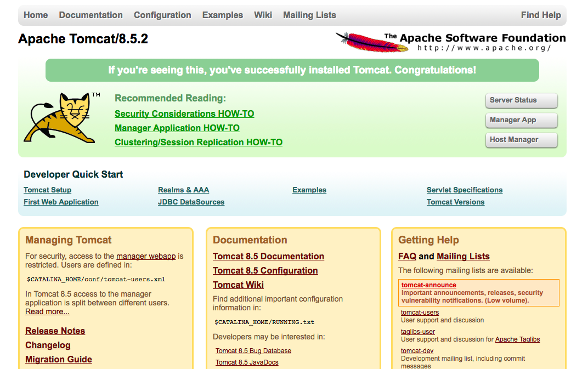Viewport: 588px width, 369px height.
Task: View the Tomcat Versions link
Action: 456,202
